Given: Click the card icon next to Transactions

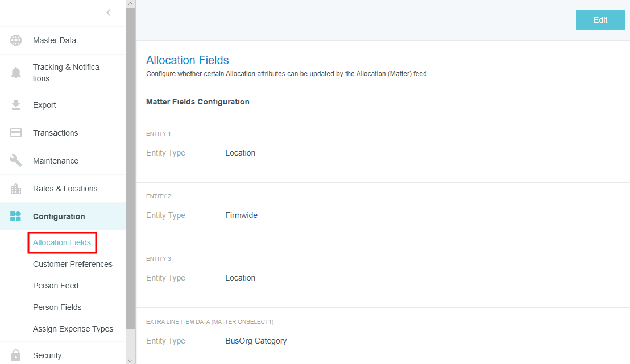Looking at the screenshot, I should pos(16,133).
